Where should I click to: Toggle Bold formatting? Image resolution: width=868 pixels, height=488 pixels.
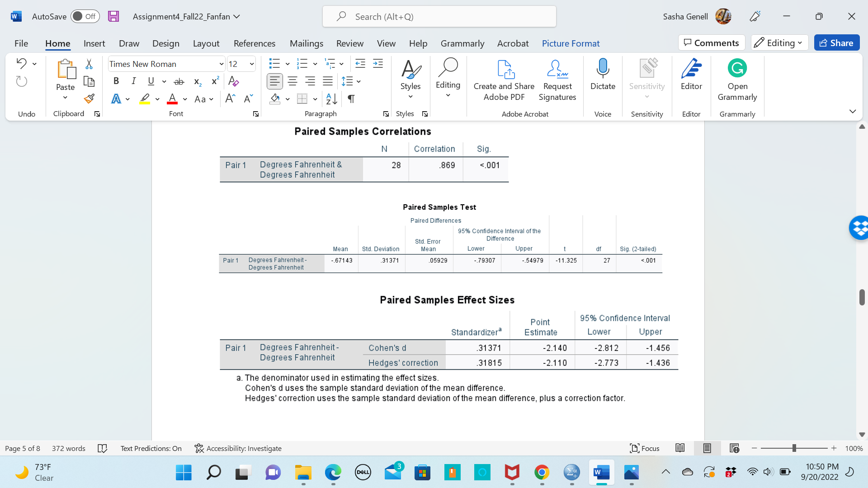[x=116, y=81]
